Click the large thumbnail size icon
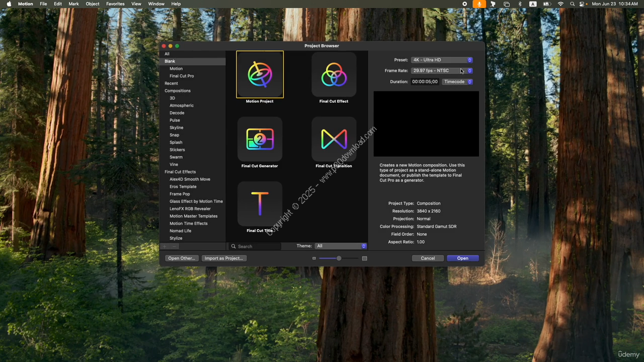 364,258
